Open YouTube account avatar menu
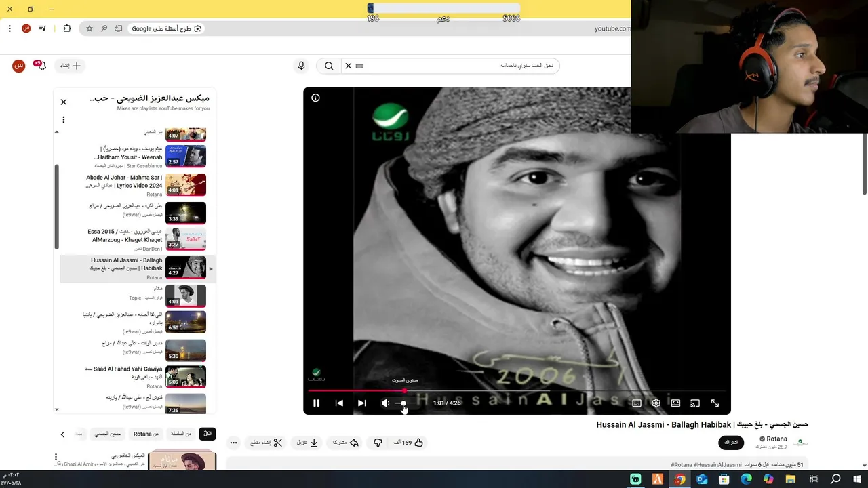 19,66
